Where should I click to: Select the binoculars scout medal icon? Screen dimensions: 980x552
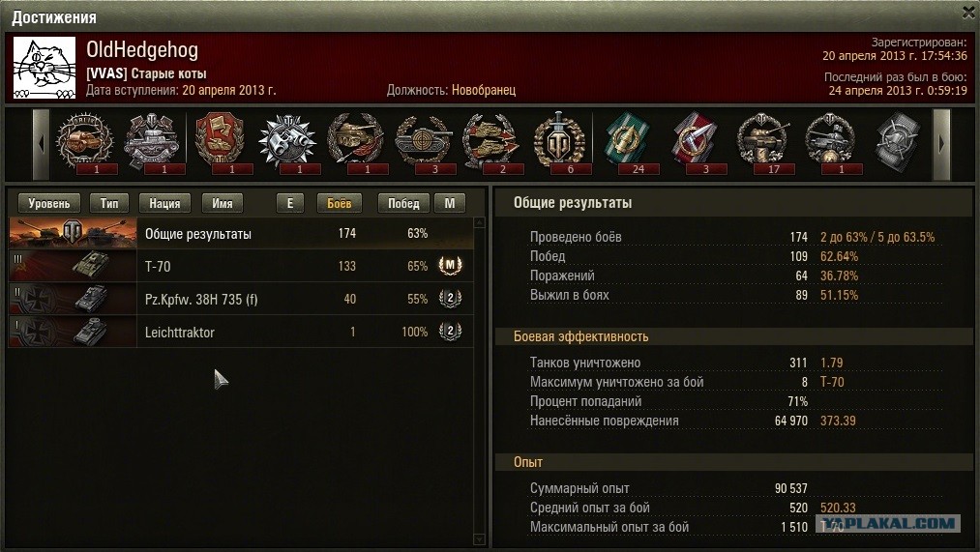click(288, 142)
